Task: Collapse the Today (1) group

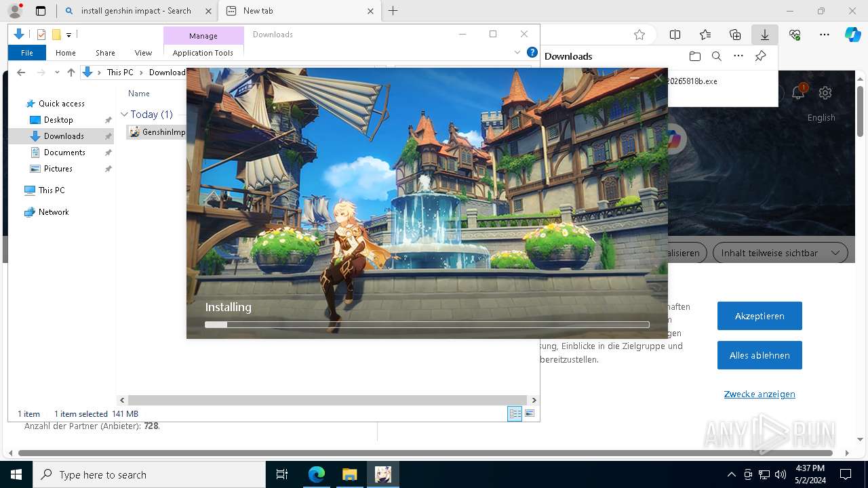Action: pos(124,115)
